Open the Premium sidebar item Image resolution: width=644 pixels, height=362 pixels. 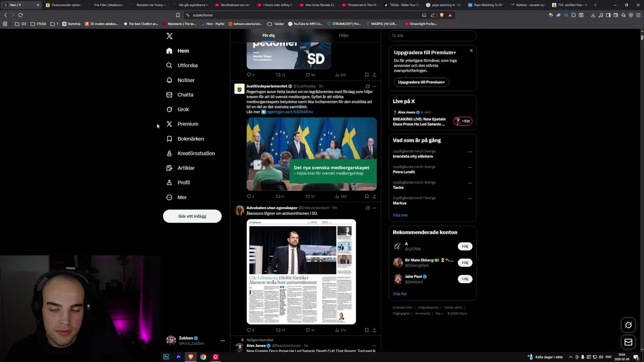[182, 124]
